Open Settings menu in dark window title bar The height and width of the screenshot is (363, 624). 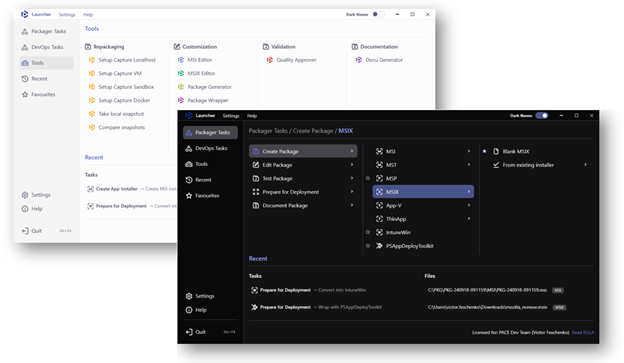pyautogui.click(x=231, y=116)
